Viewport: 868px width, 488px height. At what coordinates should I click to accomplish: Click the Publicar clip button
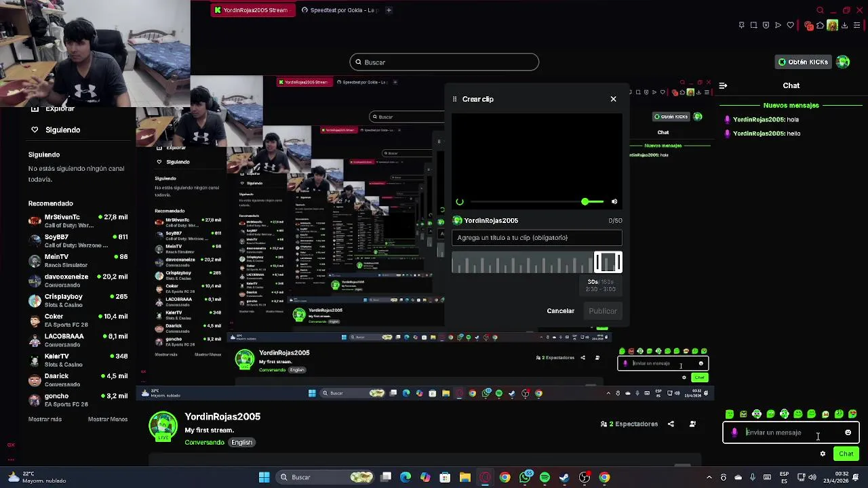pyautogui.click(x=603, y=311)
